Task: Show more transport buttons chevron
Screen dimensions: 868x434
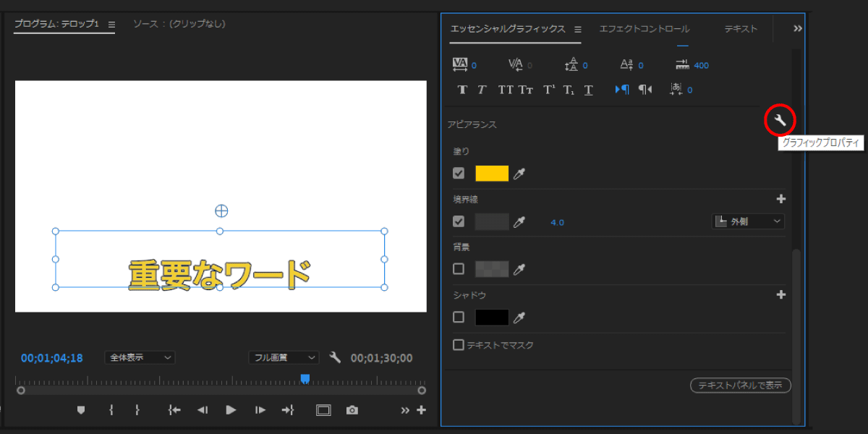Action: (x=405, y=410)
